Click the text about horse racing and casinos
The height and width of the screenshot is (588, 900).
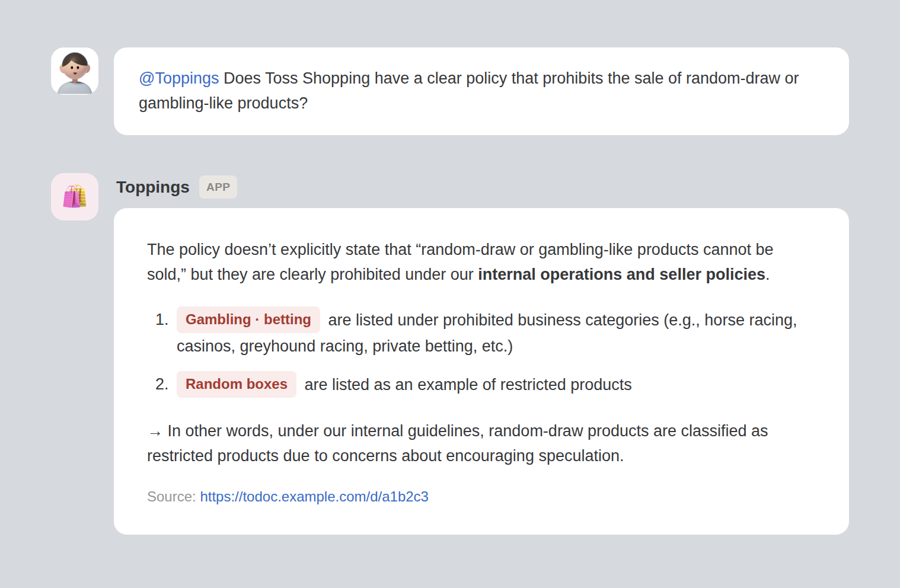pyautogui.click(x=487, y=333)
